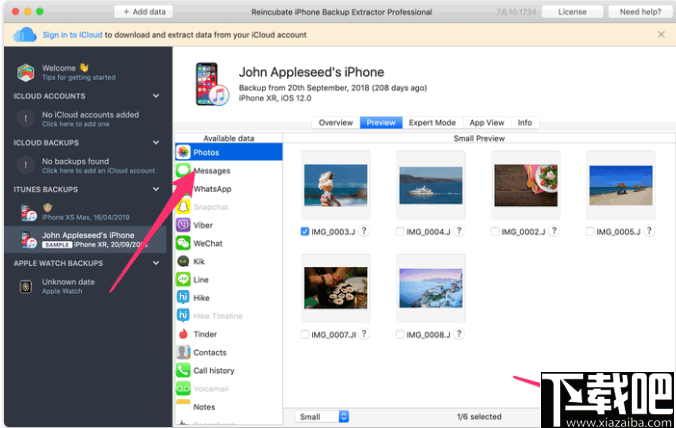Dismiss the iCloud sign-in banner
676x428 pixels.
coord(661,34)
